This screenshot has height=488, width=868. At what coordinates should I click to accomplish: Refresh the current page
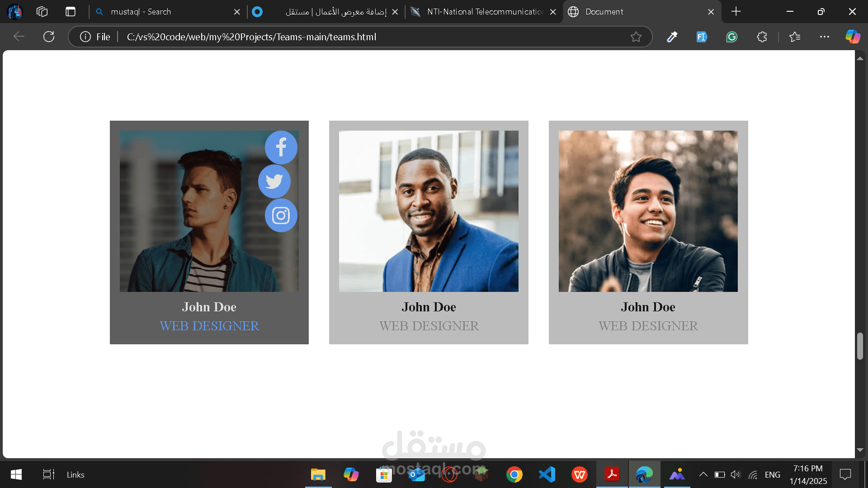(x=49, y=37)
